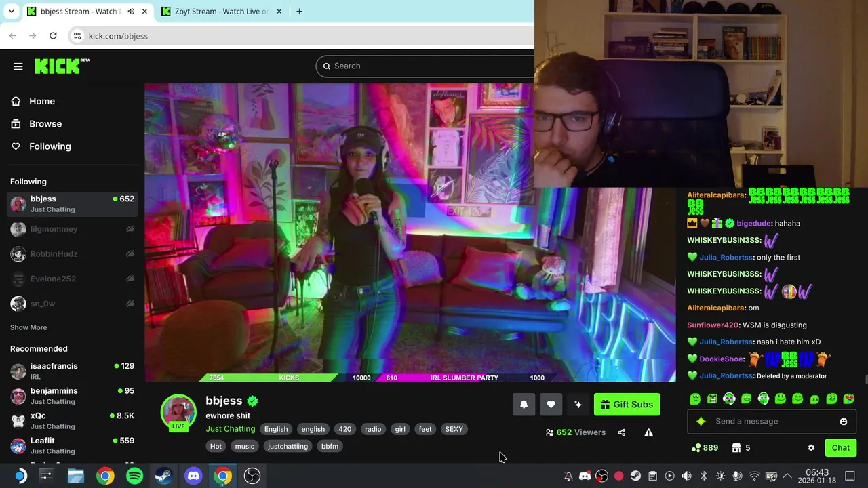
Task: Open sn_Ow channel in Following
Action: pos(72,304)
